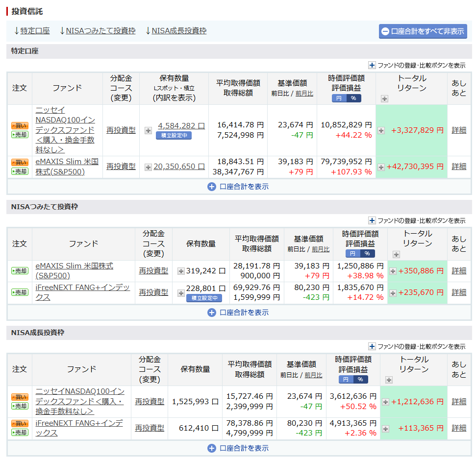The width and height of the screenshot is (476, 460).
Task: Click plus icon beside +350,886 円 total return
Action: coord(393,271)
